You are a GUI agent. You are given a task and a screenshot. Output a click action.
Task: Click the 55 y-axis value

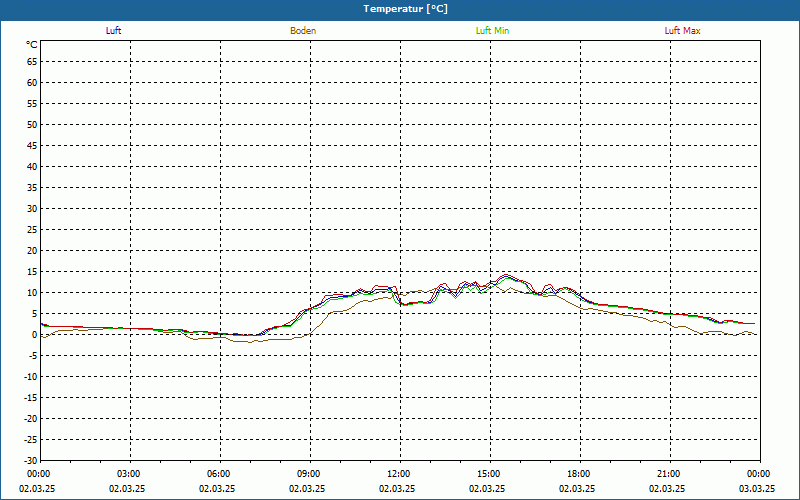click(32, 104)
